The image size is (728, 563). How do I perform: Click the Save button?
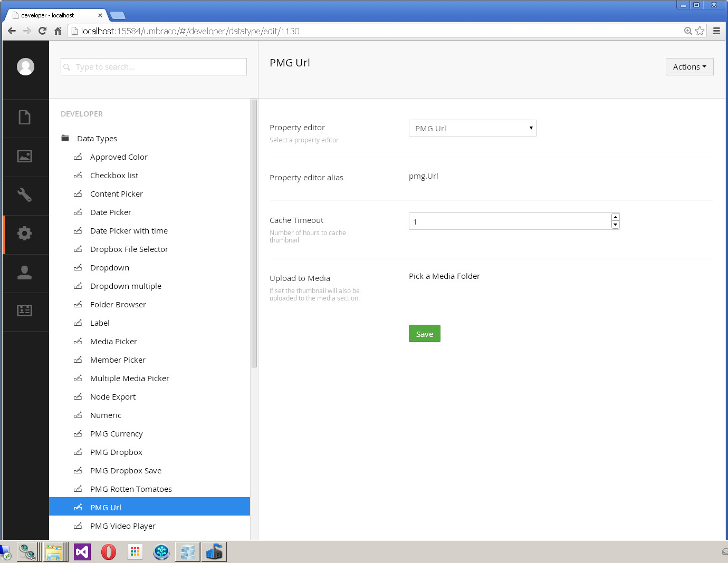[x=425, y=334]
